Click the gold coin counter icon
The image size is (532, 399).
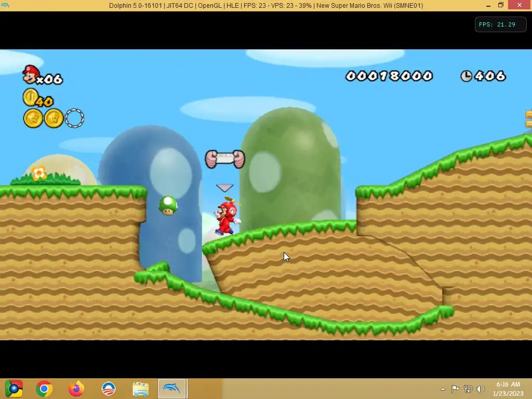point(31,97)
